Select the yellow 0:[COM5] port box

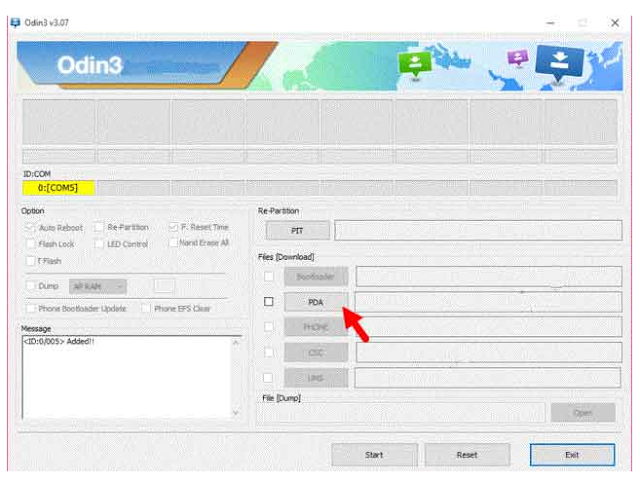[x=59, y=188]
